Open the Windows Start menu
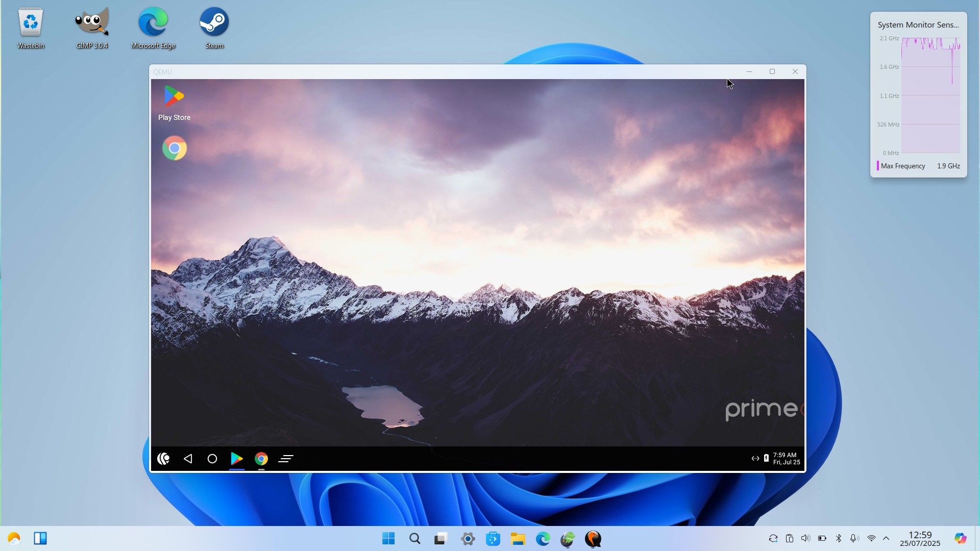This screenshot has width=980, height=551. (388, 539)
